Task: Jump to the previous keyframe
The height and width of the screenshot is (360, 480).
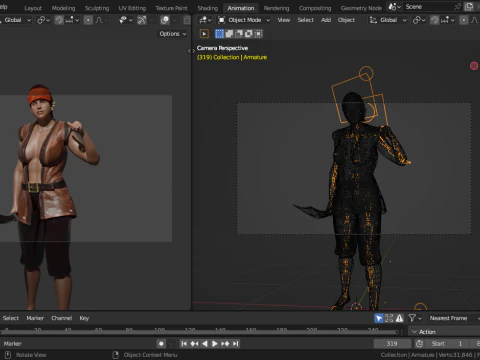Action: (x=194, y=343)
